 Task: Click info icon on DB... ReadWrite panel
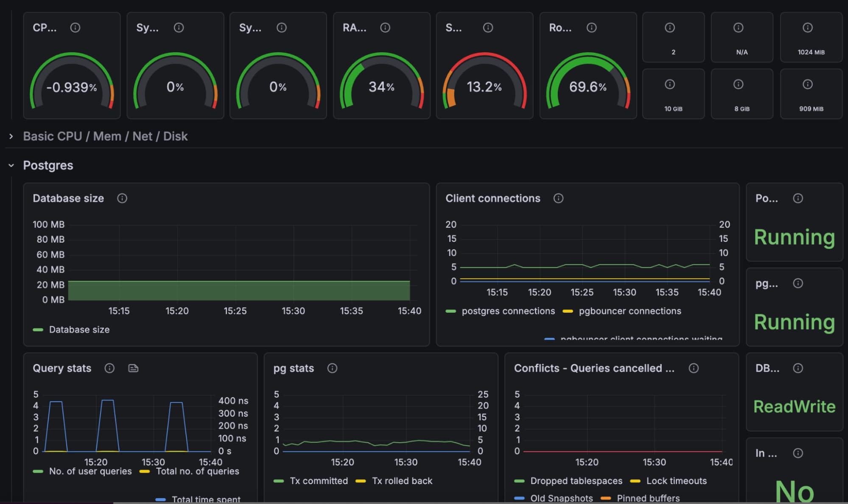click(x=798, y=368)
